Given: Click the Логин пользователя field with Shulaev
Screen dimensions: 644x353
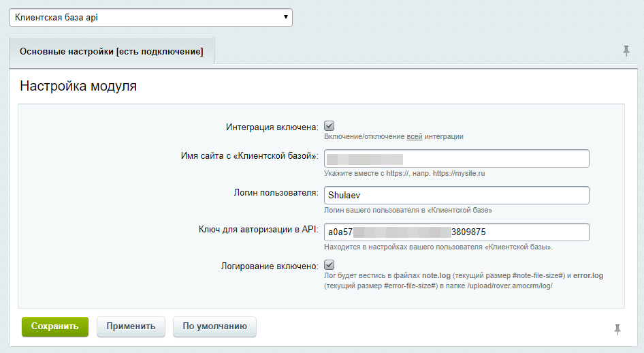Looking at the screenshot, I should 456,195.
